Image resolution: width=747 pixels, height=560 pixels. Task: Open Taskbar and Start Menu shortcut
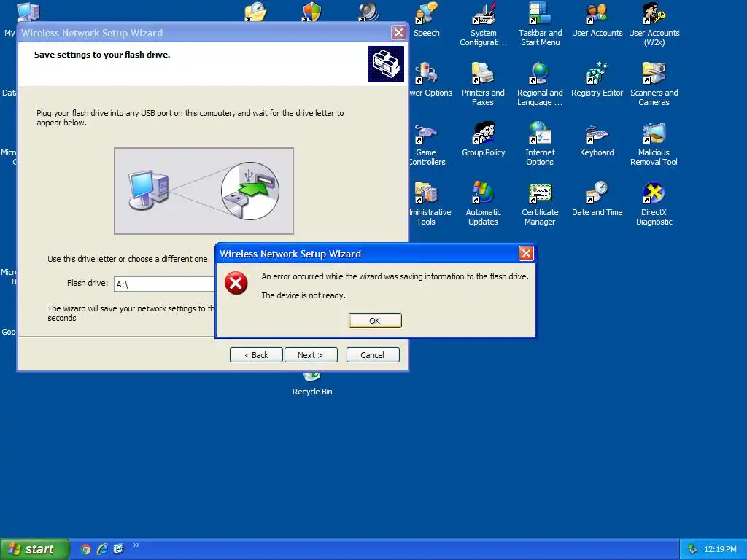point(541,24)
